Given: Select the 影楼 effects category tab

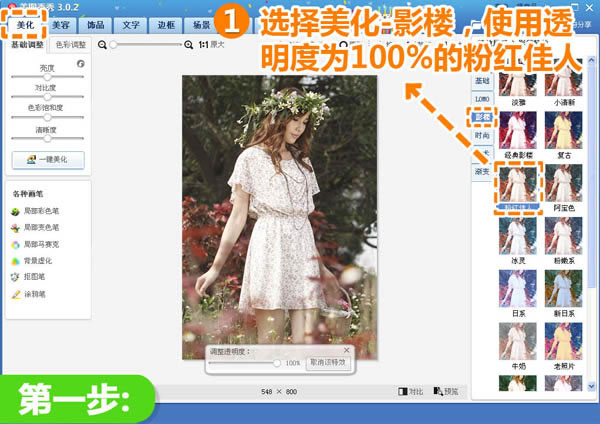Looking at the screenshot, I should (x=482, y=117).
